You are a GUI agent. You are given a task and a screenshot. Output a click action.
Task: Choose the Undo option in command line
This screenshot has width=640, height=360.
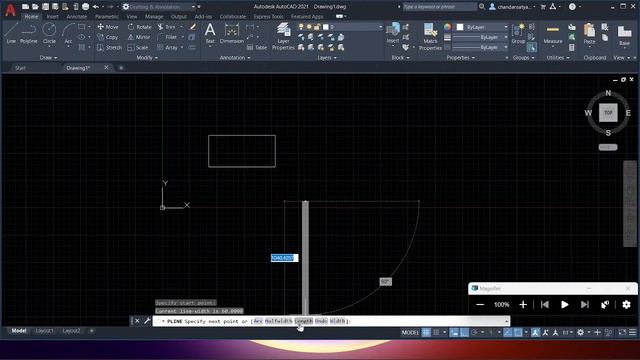[321, 321]
